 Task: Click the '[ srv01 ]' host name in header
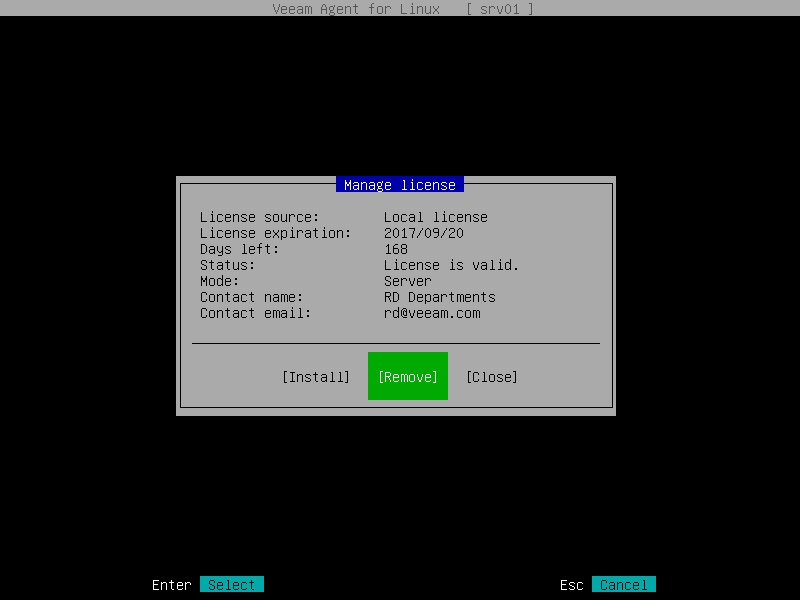click(x=499, y=9)
